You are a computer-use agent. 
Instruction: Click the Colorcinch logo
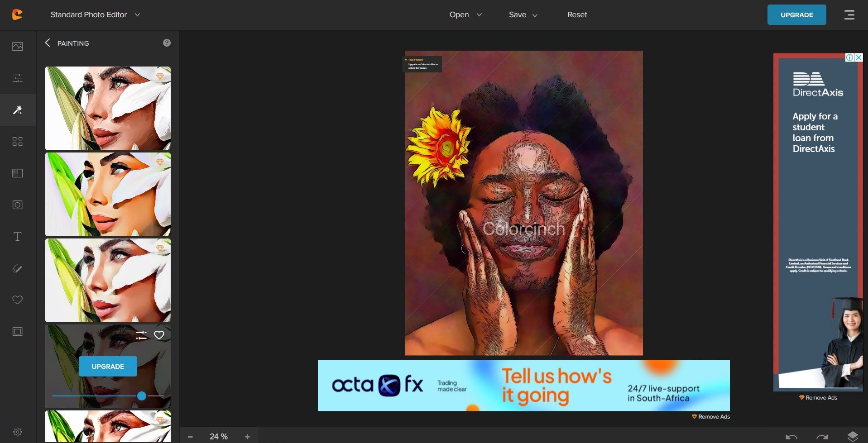coord(17,14)
